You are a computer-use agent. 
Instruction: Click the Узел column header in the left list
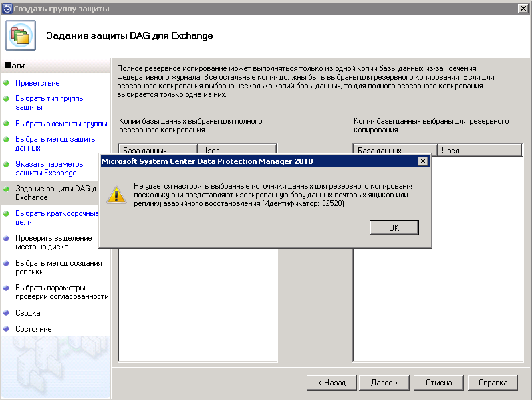237,150
